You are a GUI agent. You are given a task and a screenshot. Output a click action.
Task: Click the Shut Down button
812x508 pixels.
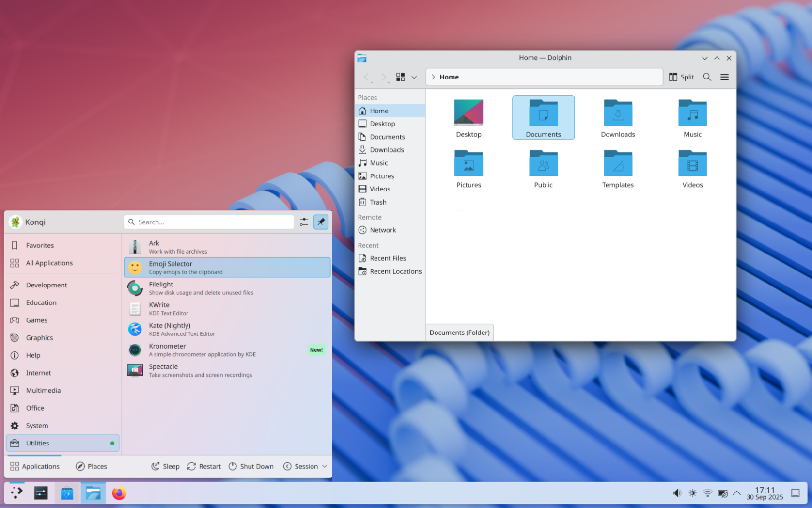pyautogui.click(x=251, y=466)
